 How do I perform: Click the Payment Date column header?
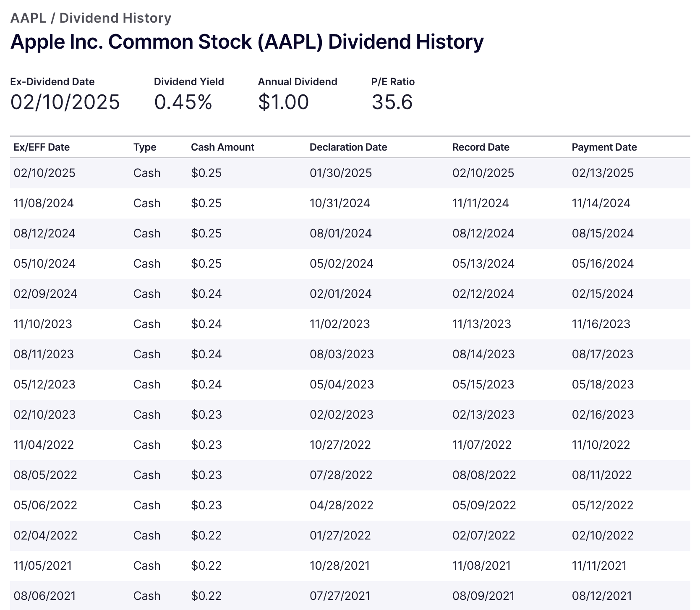click(x=604, y=147)
